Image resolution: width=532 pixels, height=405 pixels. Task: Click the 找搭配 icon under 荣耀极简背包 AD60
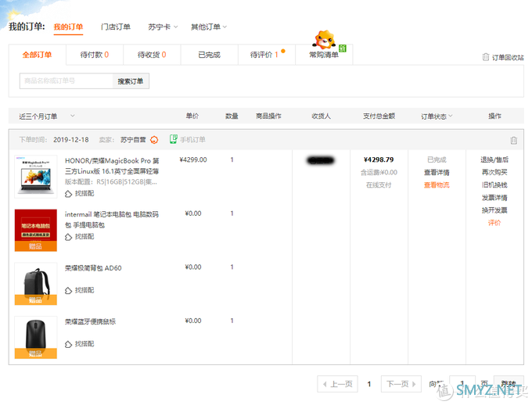(x=68, y=290)
